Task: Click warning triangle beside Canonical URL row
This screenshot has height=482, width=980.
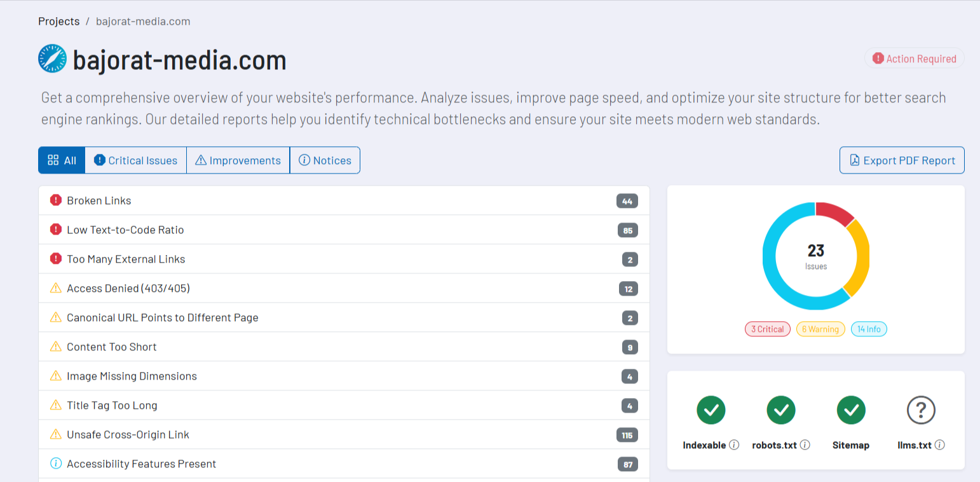Action: tap(56, 317)
